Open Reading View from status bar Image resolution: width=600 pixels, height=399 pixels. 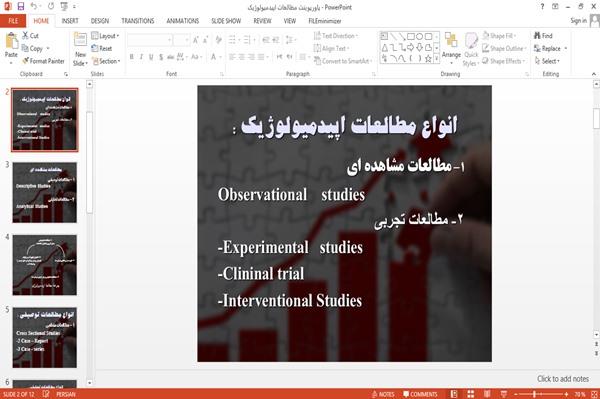487,394
